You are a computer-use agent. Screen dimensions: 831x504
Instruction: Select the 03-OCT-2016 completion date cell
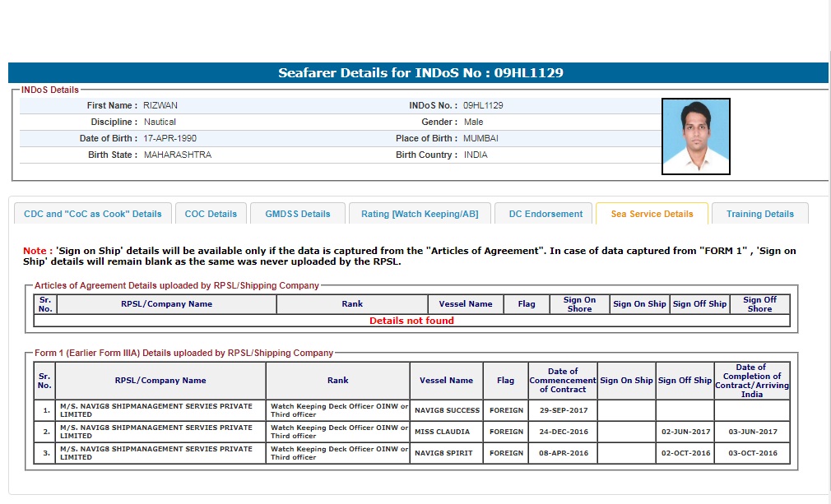[752, 453]
